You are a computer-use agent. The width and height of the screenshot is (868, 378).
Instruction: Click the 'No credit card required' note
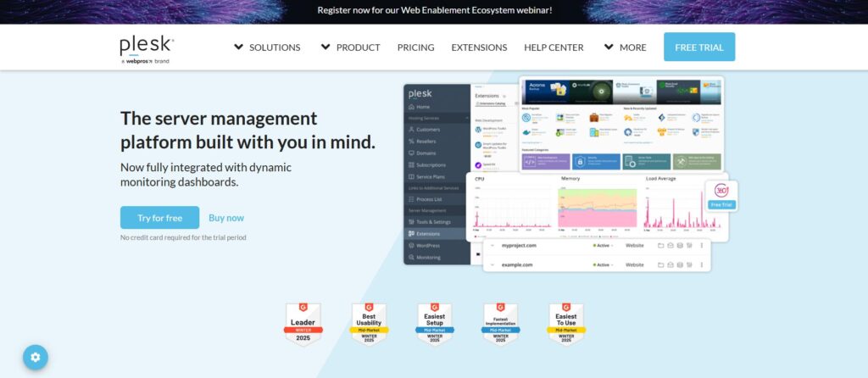[183, 237]
